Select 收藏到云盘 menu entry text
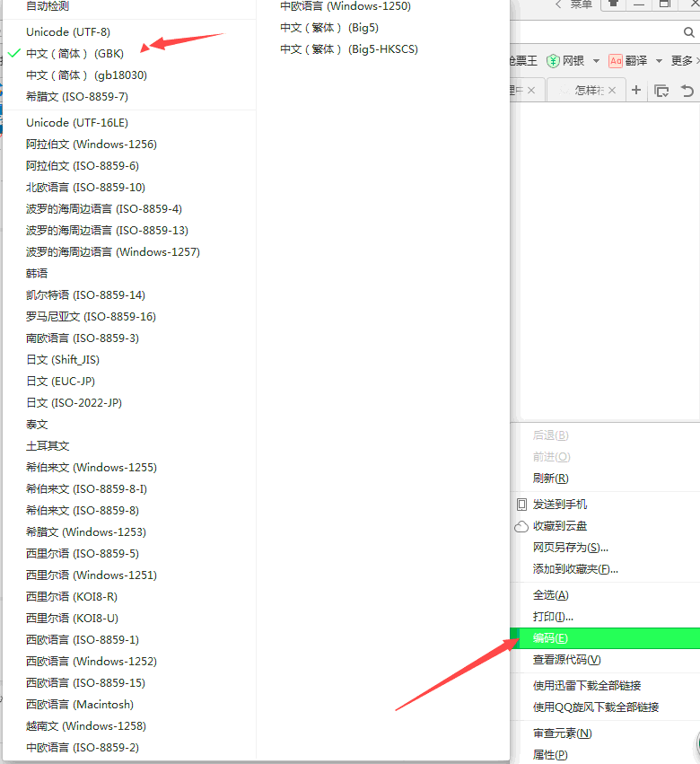This screenshot has height=764, width=700. click(x=560, y=526)
